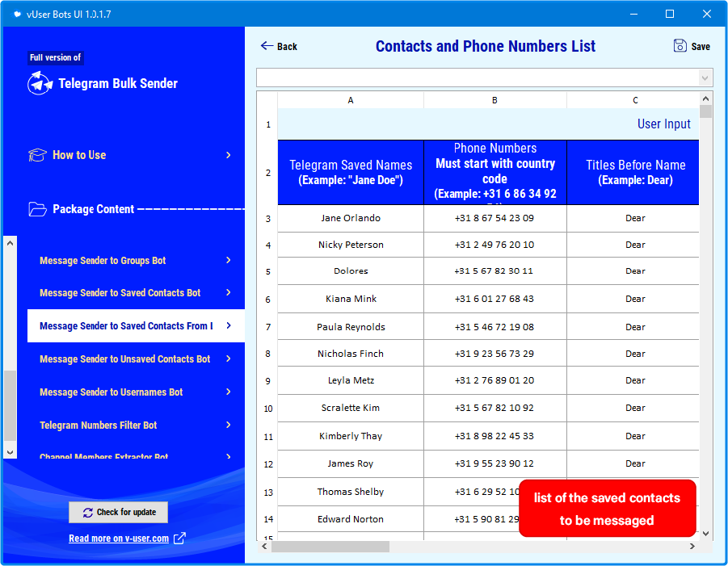Select phone number '+31 8 67 54 23 09'
Image resolution: width=728 pixels, height=566 pixels.
pyautogui.click(x=495, y=219)
